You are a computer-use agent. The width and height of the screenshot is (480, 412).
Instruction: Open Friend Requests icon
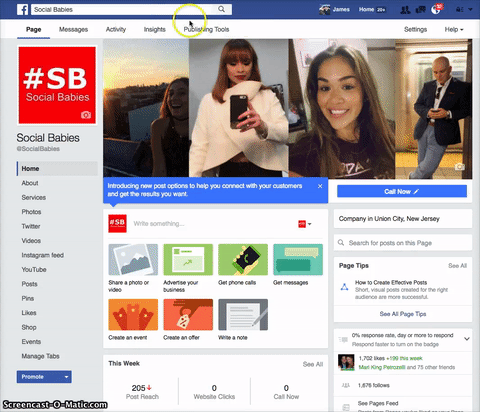(405, 10)
